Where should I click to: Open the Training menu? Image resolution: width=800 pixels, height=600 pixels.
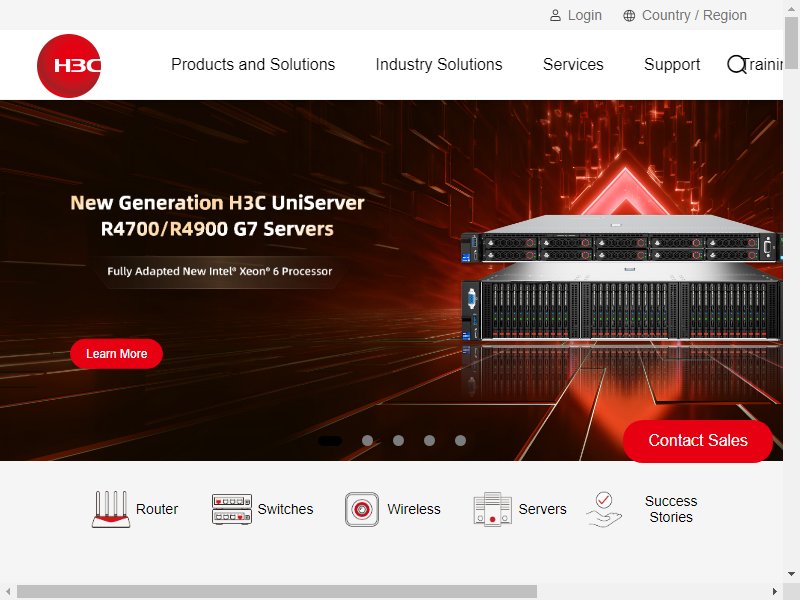click(x=763, y=65)
